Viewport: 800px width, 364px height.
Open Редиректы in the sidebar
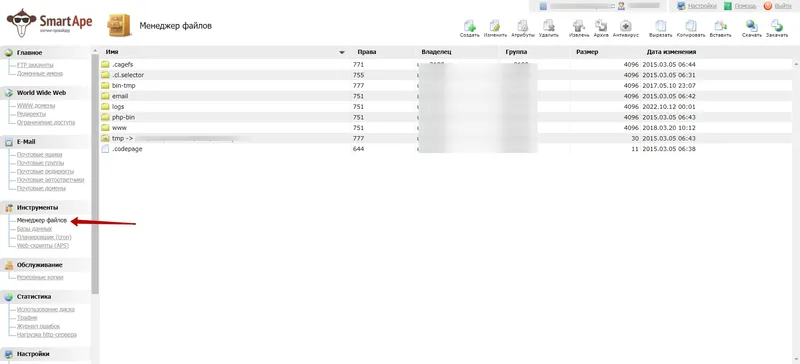[31, 114]
